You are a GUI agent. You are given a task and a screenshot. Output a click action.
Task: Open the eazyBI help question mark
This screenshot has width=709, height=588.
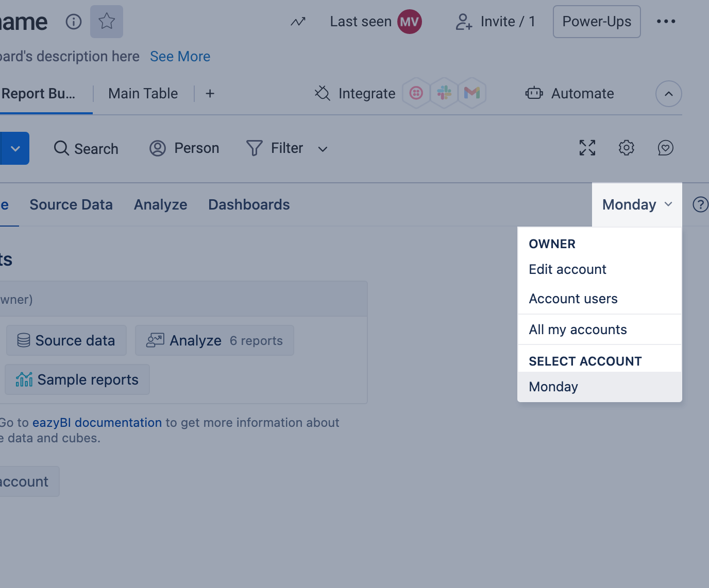tap(700, 204)
